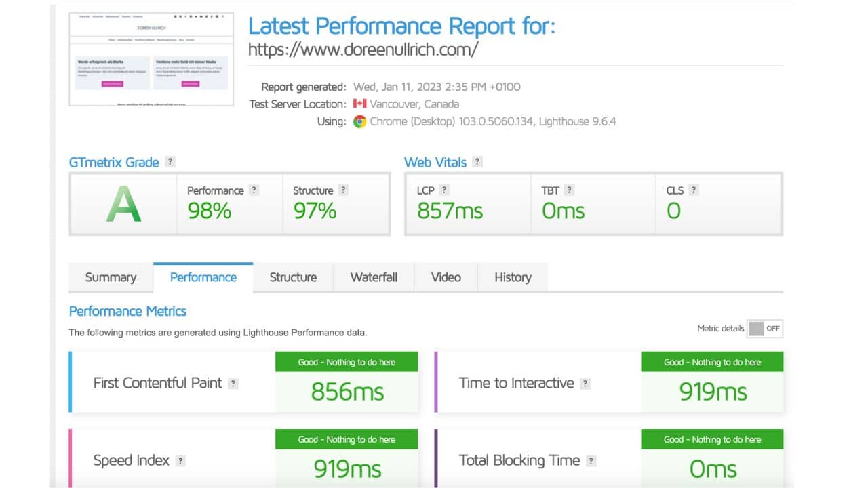
Task: Open the help icon next to Structure score
Action: point(343,190)
